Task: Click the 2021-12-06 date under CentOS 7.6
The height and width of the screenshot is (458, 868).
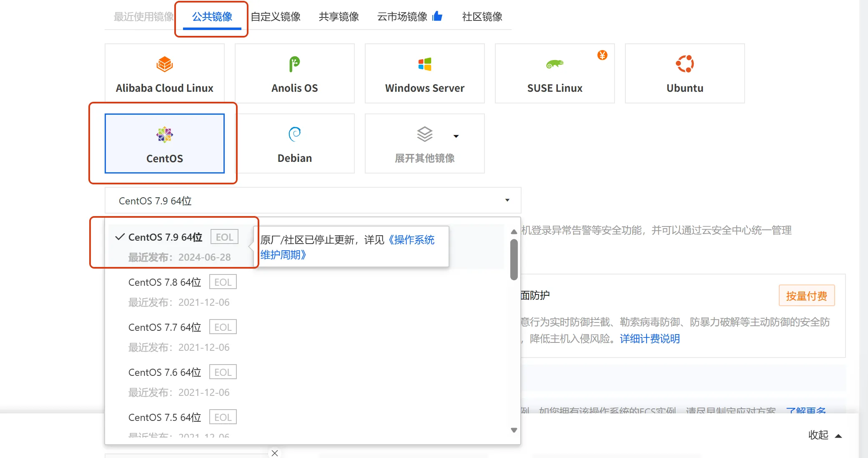Action: (x=204, y=393)
